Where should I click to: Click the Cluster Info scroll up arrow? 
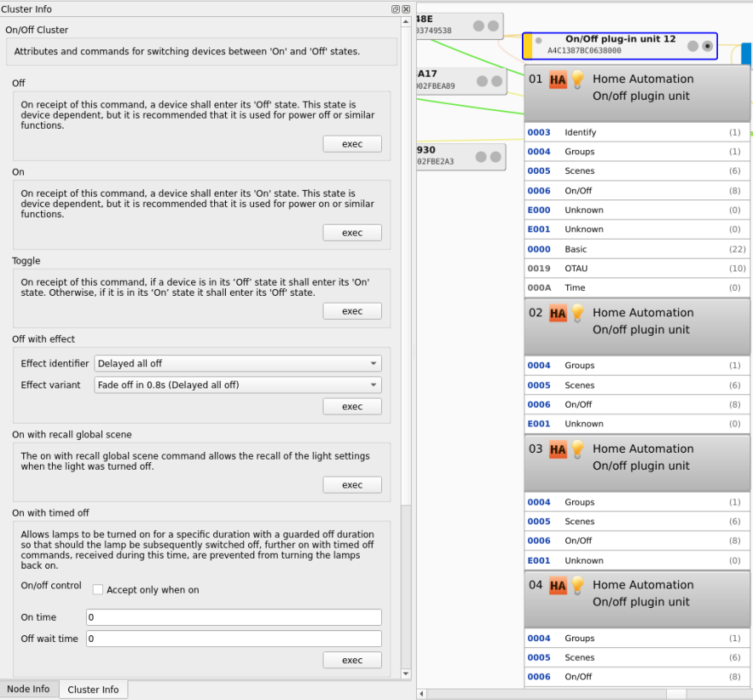[406, 21]
